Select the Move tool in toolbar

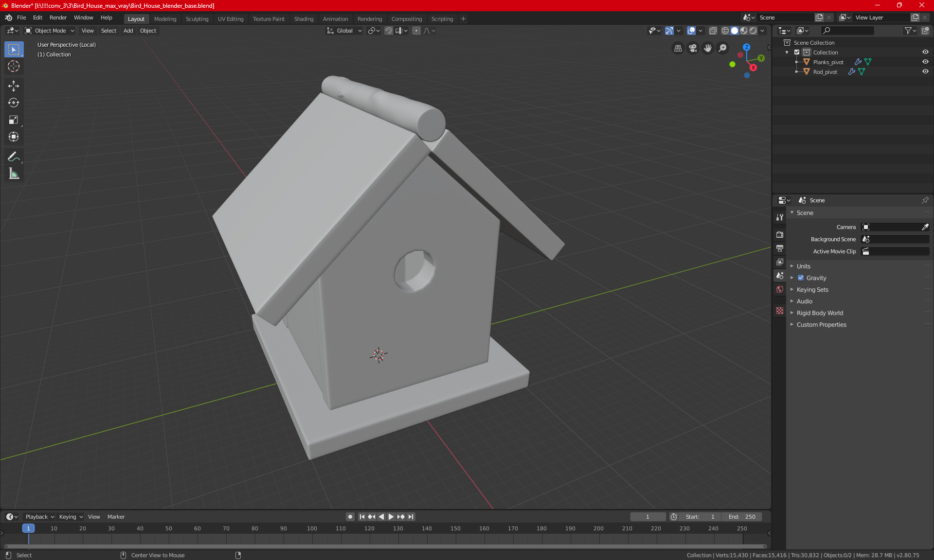[x=14, y=86]
